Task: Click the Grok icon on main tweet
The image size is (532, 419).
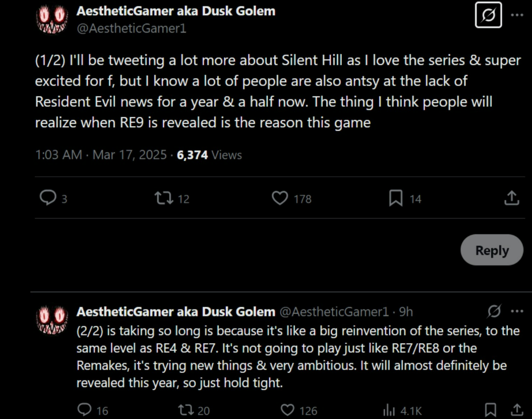Action: tap(488, 15)
